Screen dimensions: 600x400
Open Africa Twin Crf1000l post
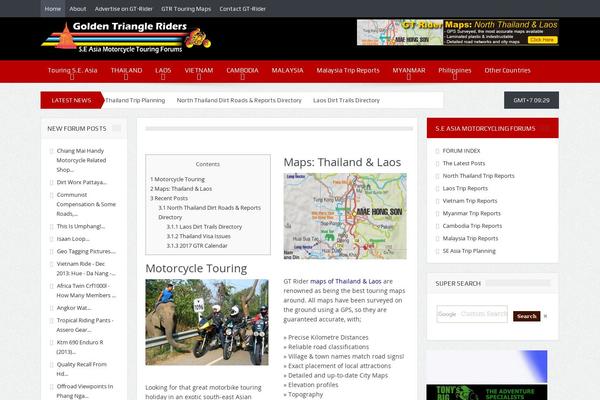(x=86, y=291)
